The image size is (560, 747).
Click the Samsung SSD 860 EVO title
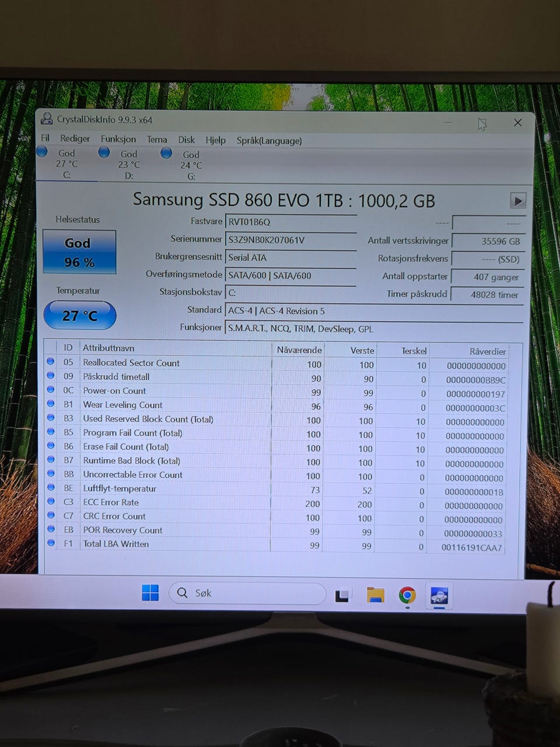point(284,200)
